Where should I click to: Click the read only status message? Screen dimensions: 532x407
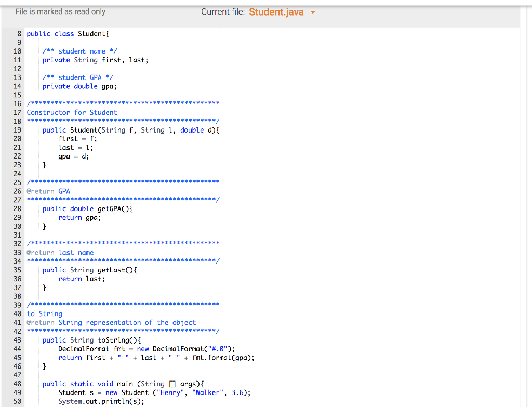point(60,11)
